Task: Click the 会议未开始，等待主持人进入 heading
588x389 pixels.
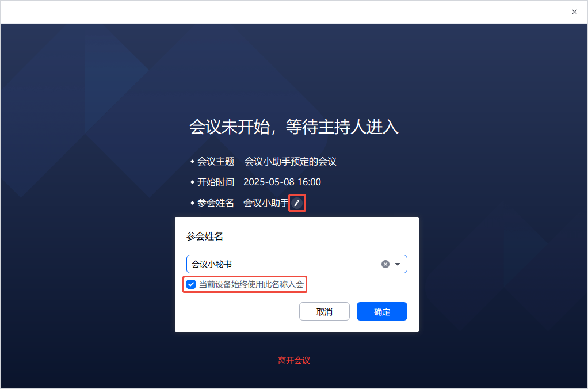Action: [x=293, y=127]
